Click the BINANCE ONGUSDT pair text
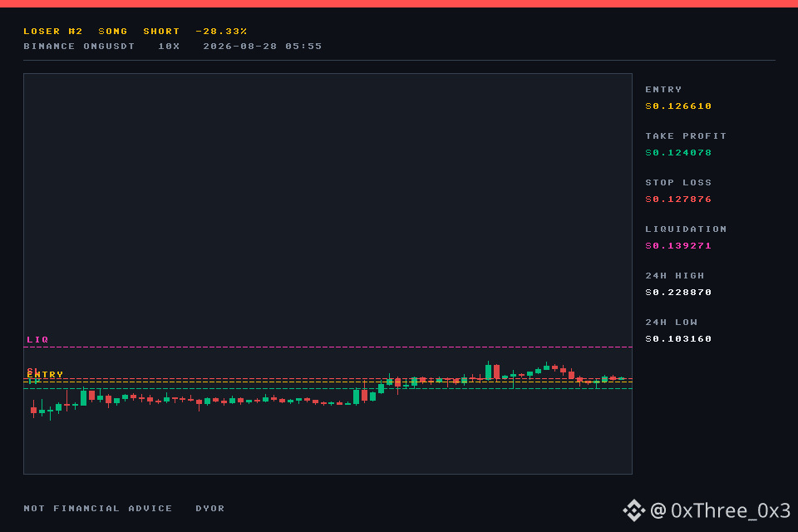 point(79,47)
